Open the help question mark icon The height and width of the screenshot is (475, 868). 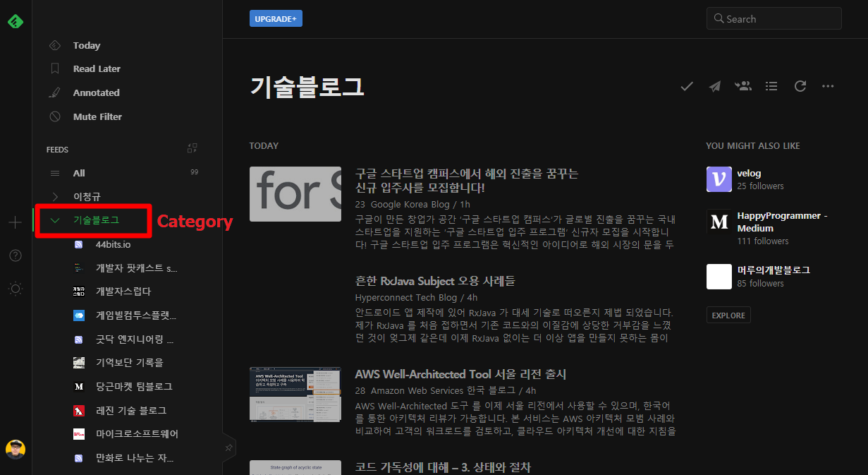[16, 255]
